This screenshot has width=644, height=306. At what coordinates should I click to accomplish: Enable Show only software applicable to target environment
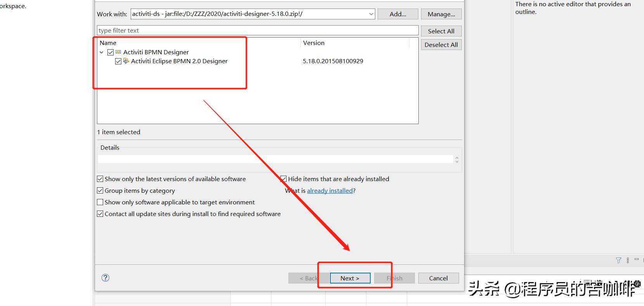point(100,202)
